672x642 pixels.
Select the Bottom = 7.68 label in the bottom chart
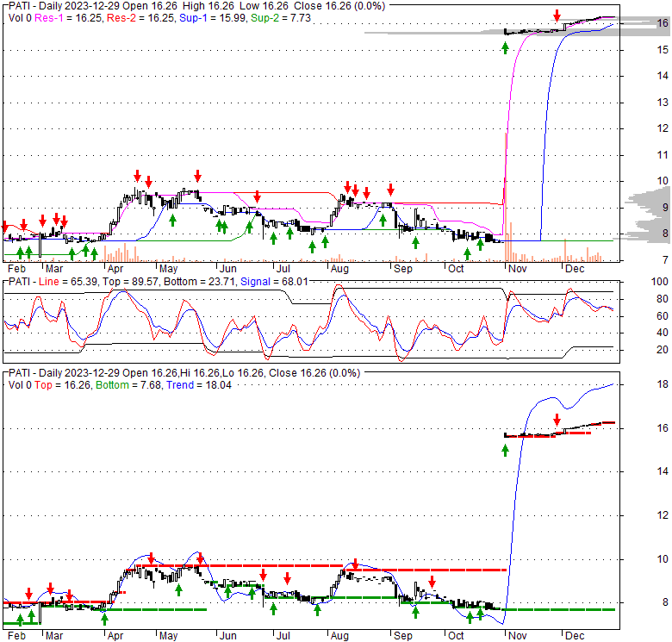pos(128,385)
